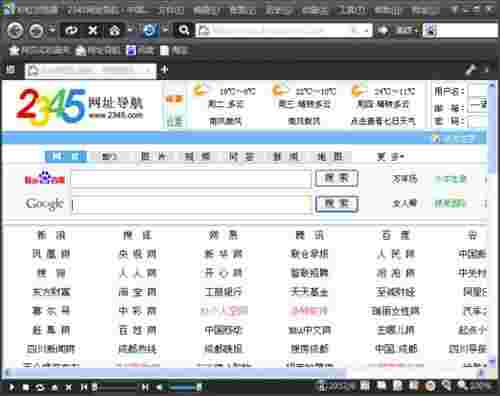
Task: Open the 百姓网 link
Action: (137, 330)
